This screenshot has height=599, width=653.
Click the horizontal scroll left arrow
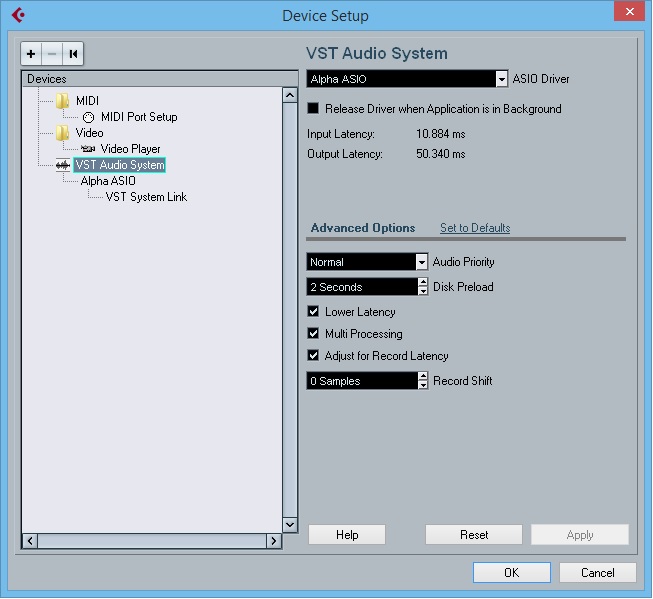(x=30, y=541)
